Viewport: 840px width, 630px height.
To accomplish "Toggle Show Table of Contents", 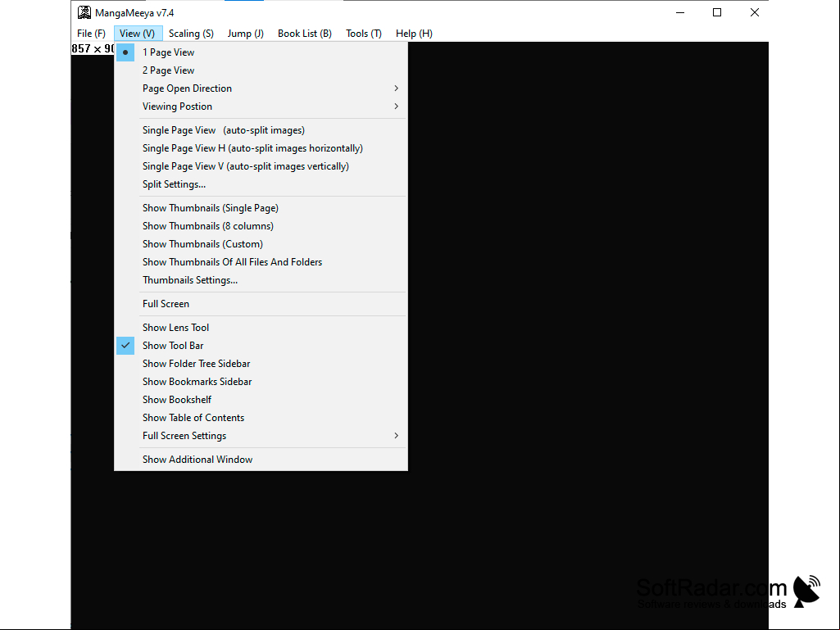I will [261, 418].
